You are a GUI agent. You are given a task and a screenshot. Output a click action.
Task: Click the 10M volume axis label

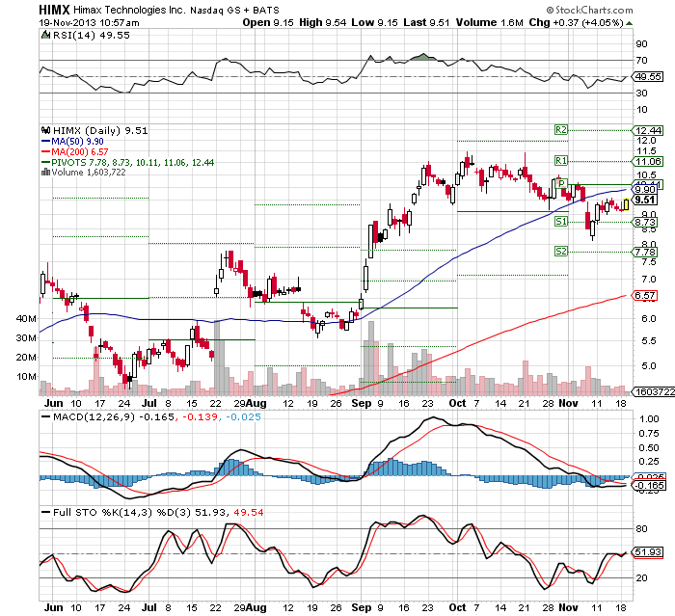pyautogui.click(x=26, y=377)
